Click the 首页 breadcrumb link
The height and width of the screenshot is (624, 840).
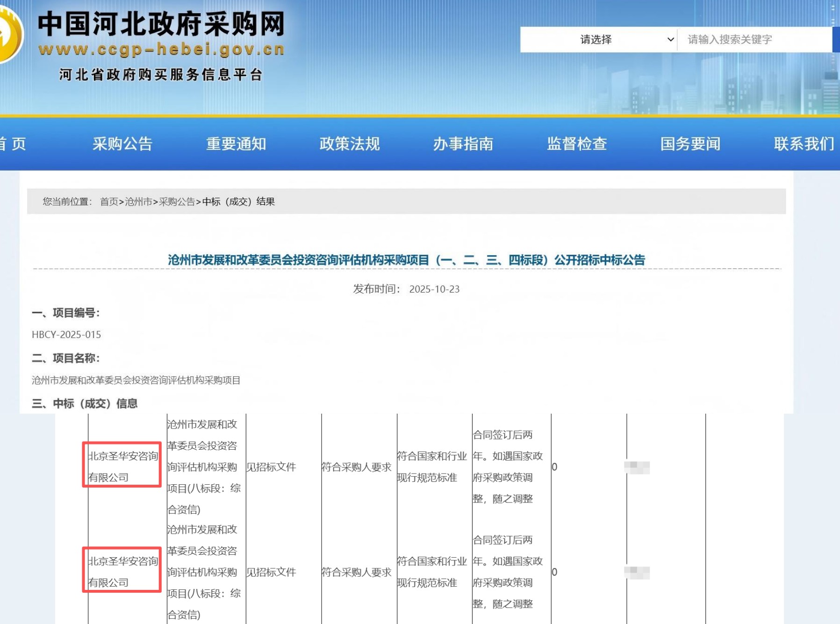coord(109,201)
